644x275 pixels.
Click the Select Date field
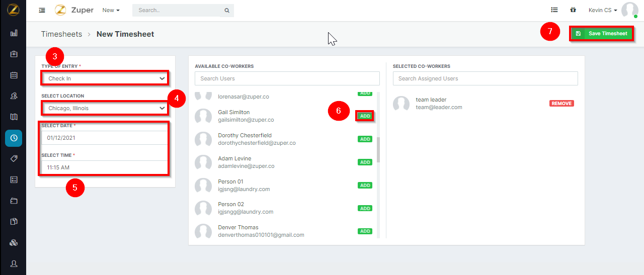[105, 138]
